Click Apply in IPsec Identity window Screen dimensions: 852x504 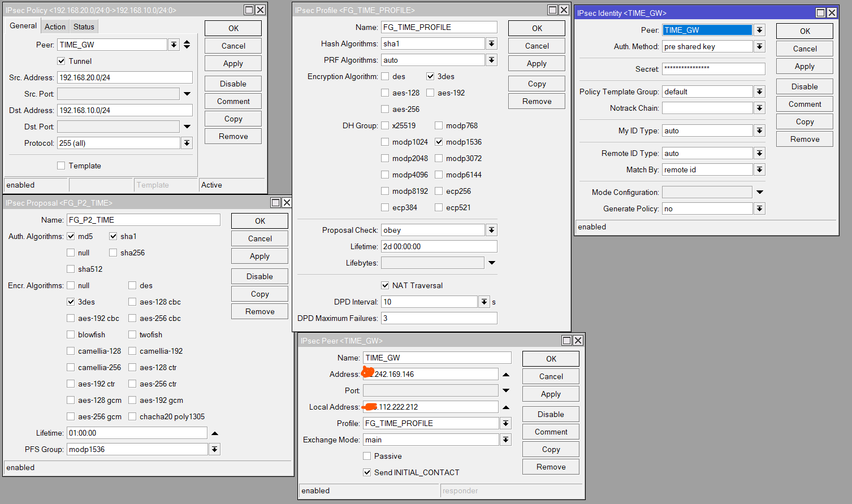point(804,66)
